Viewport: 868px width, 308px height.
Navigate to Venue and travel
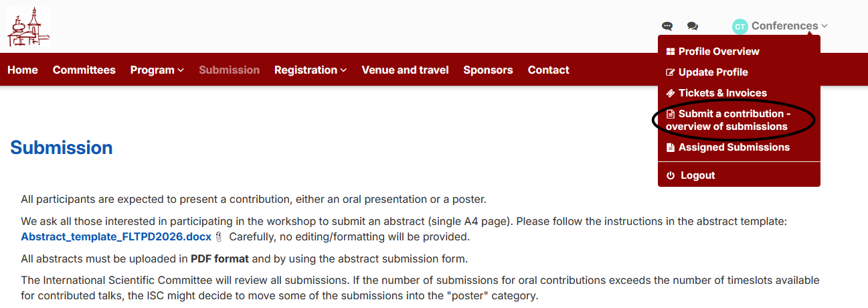pos(405,70)
